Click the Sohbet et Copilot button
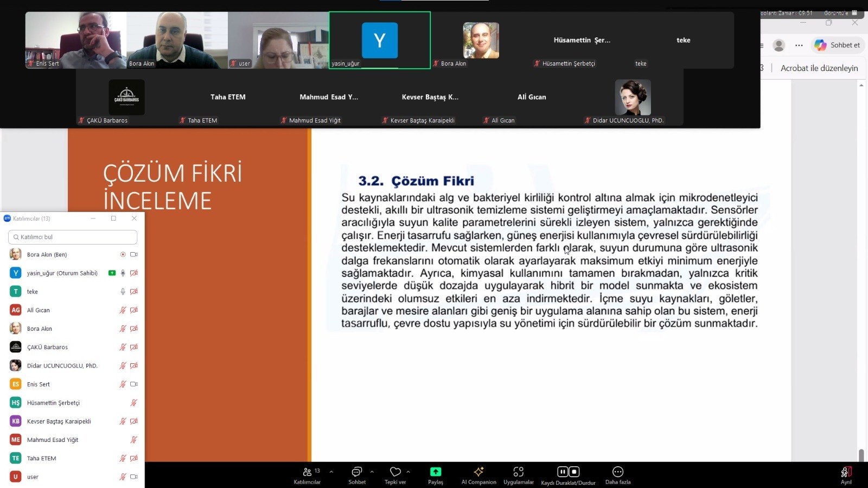This screenshot has height=488, width=868. [838, 45]
